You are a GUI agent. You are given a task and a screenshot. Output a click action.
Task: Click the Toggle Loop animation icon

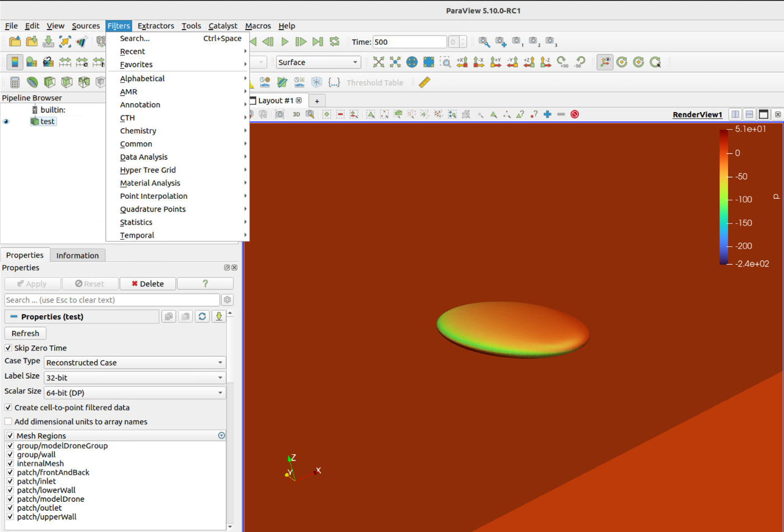334,41
